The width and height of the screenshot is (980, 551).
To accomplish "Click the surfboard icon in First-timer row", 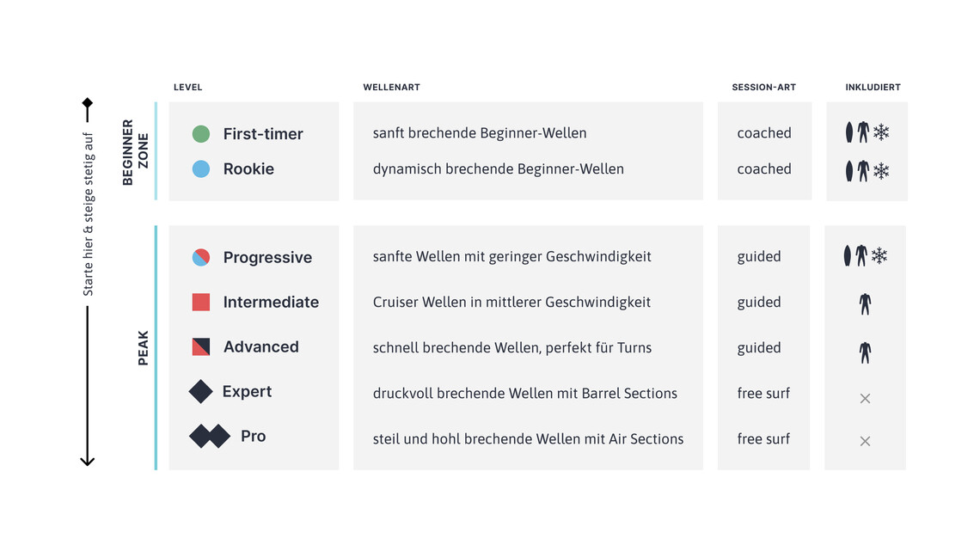I will click(x=849, y=132).
